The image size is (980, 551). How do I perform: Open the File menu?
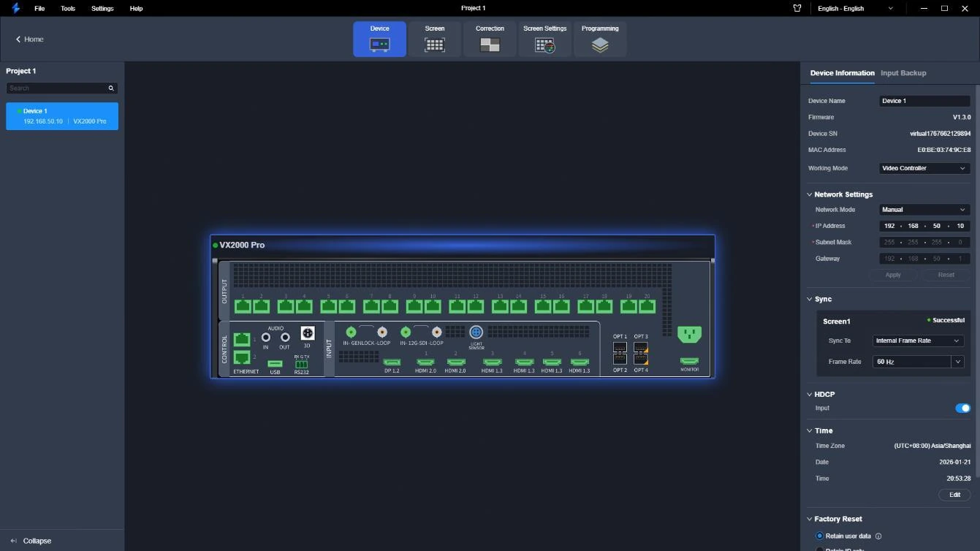pos(39,9)
